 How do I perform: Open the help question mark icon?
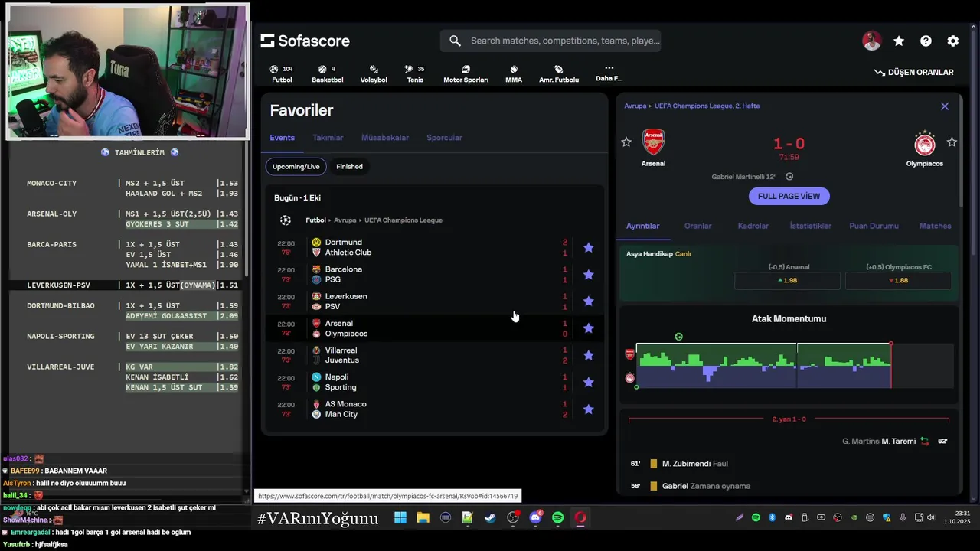click(x=926, y=41)
